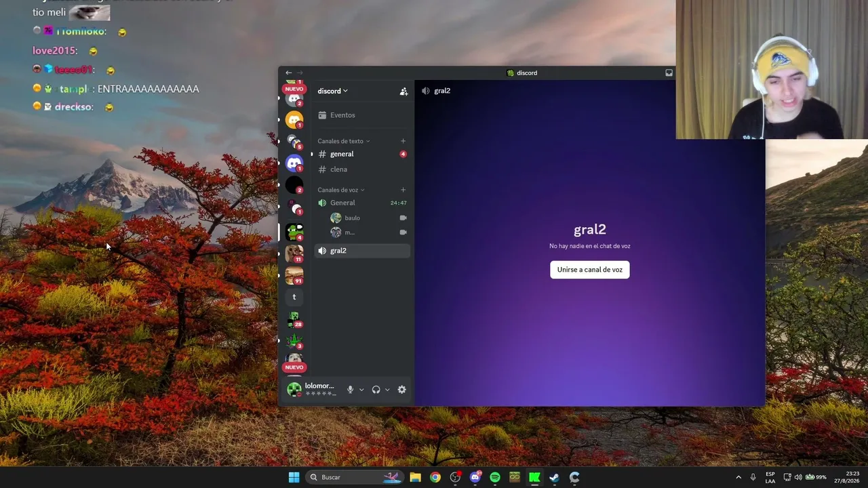This screenshot has width=868, height=488.
Task: Open the burger server with badge 91
Action: click(x=294, y=275)
